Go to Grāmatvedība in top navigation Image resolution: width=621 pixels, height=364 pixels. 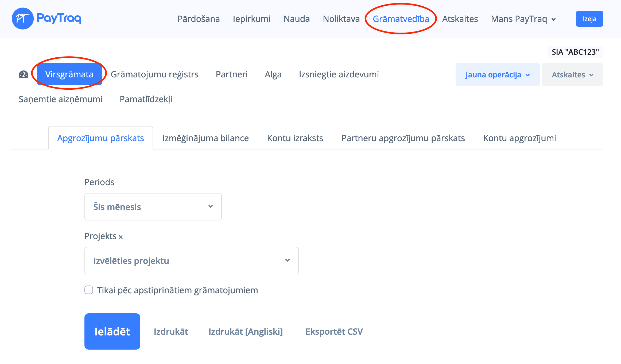(401, 19)
